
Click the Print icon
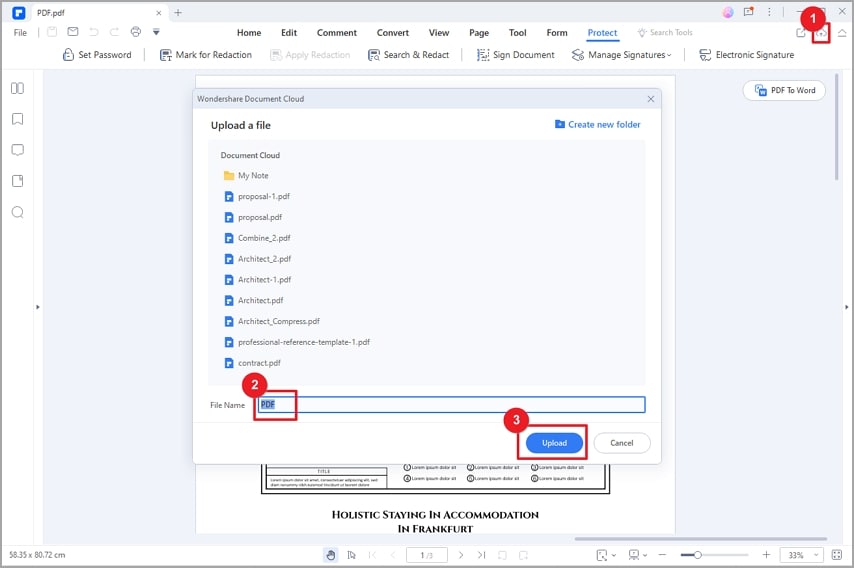[136, 32]
